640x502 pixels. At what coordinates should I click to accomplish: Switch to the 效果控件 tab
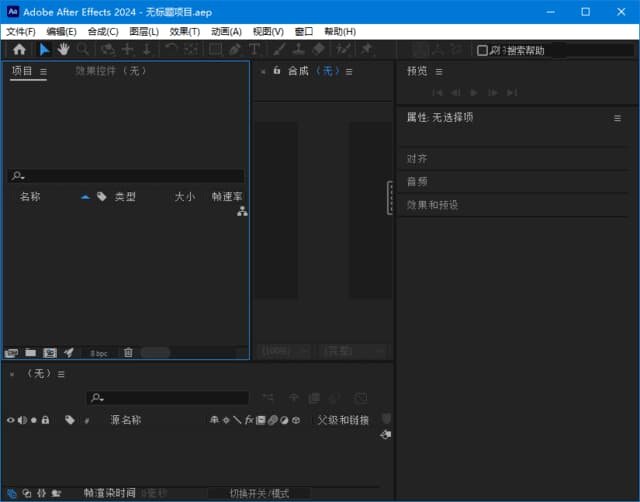pyautogui.click(x=110, y=71)
